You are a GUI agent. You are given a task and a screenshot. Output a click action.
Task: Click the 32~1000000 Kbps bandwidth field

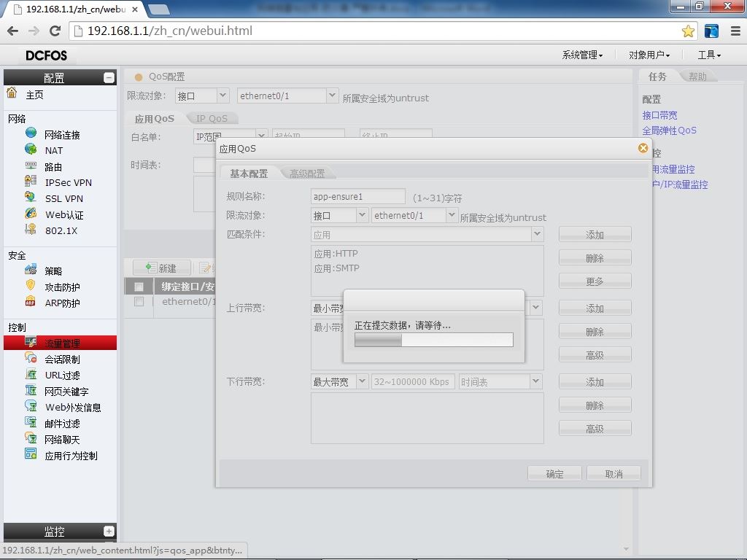[413, 381]
